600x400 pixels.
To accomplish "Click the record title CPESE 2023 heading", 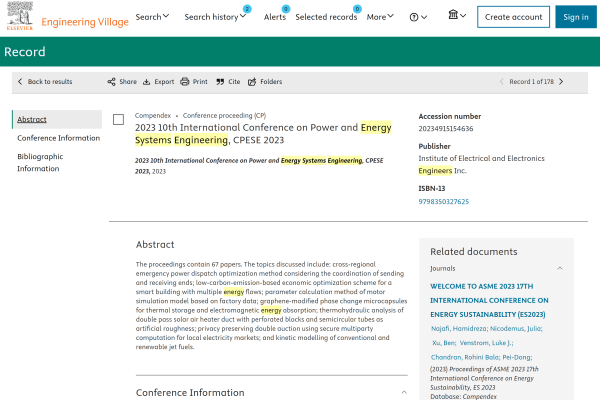I will 263,134.
